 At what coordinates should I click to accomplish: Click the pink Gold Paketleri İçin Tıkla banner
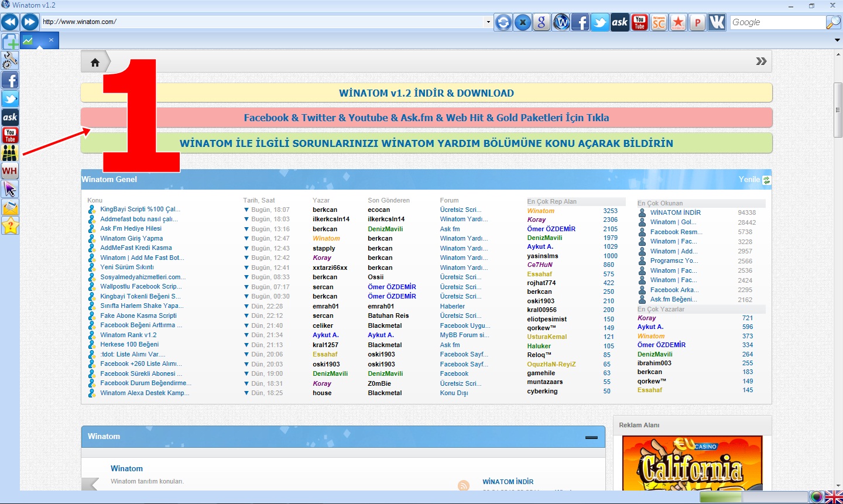[426, 118]
